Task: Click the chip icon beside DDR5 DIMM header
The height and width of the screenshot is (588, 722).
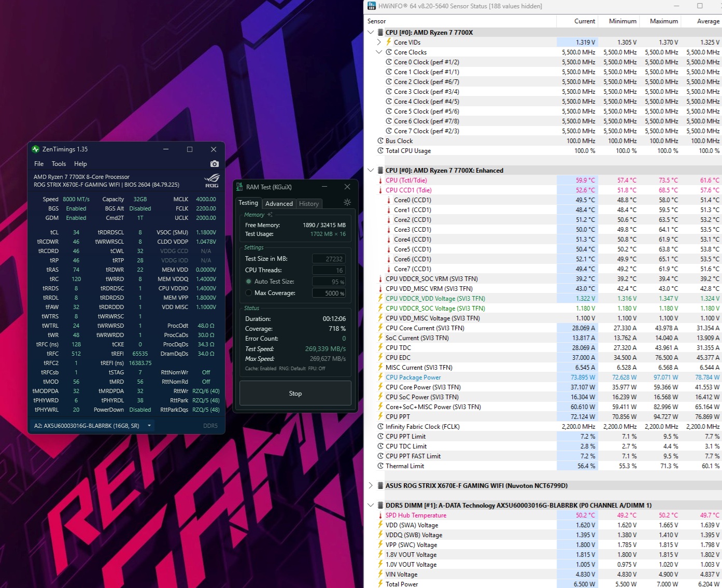Action: coord(380,506)
